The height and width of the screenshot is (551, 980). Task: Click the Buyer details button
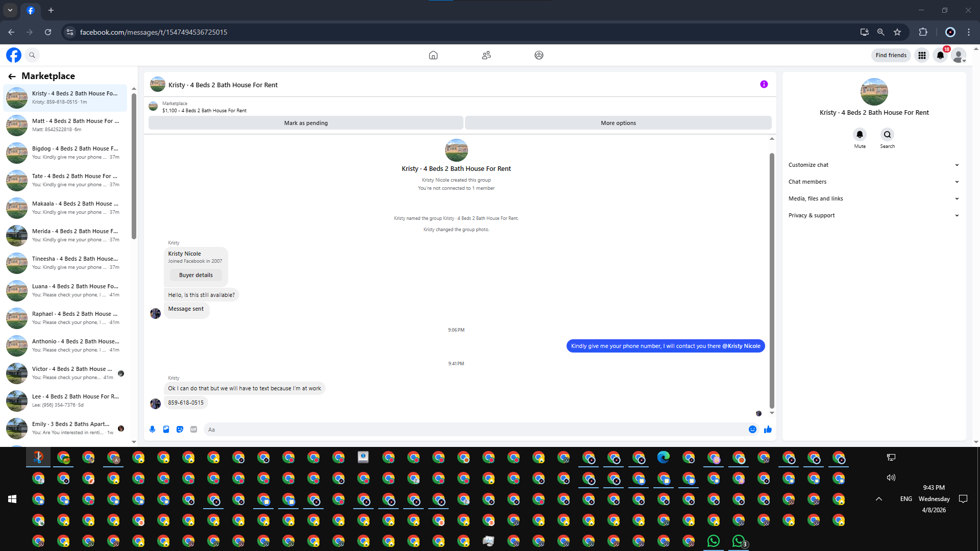(x=195, y=275)
